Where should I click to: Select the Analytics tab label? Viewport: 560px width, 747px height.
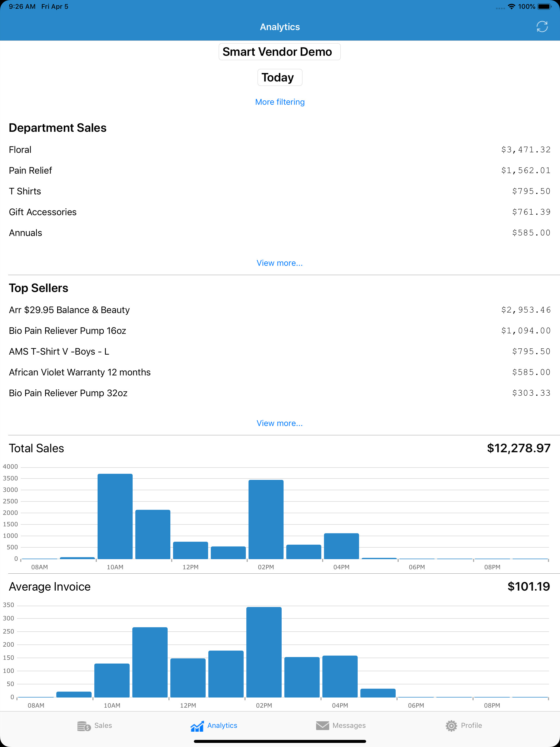[x=222, y=725]
